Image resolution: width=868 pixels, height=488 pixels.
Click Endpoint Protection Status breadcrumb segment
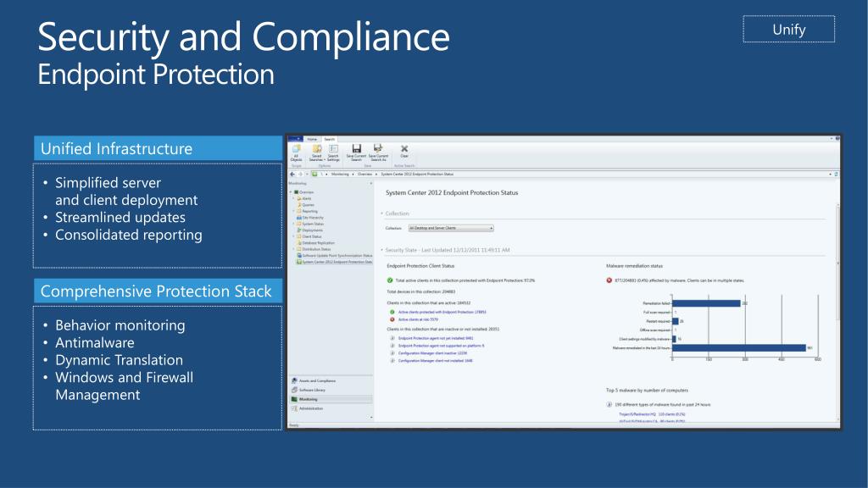(417, 175)
